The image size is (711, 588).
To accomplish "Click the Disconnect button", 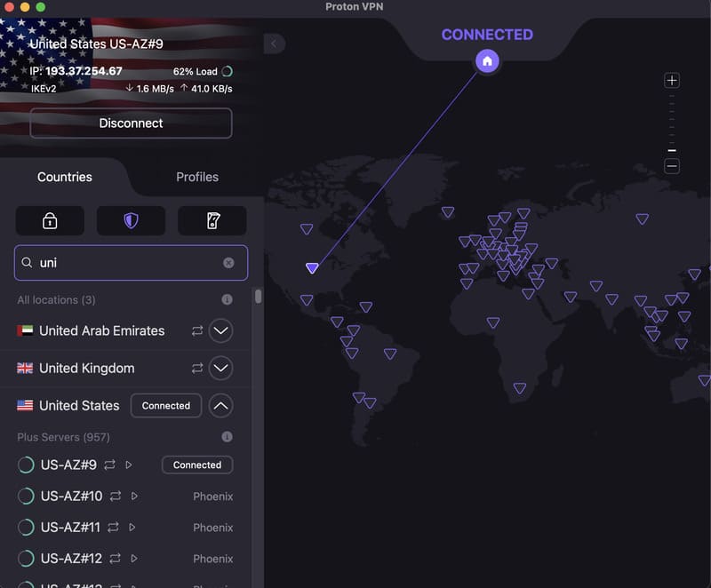I will 130,123.
